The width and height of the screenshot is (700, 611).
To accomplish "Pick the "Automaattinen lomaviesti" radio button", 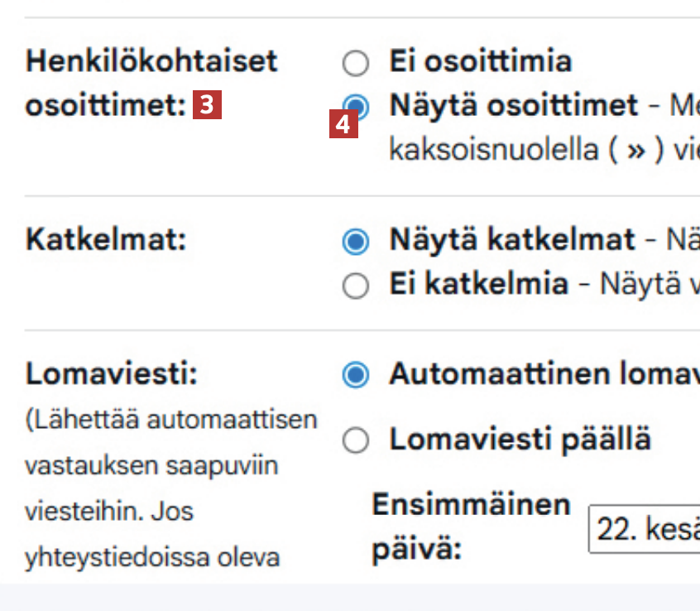I will (x=356, y=376).
